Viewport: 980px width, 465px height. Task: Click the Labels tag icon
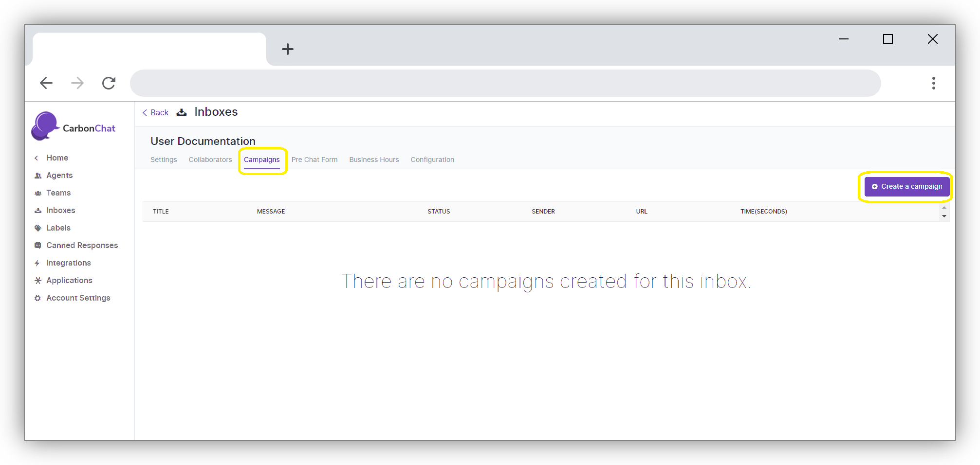pos(38,228)
